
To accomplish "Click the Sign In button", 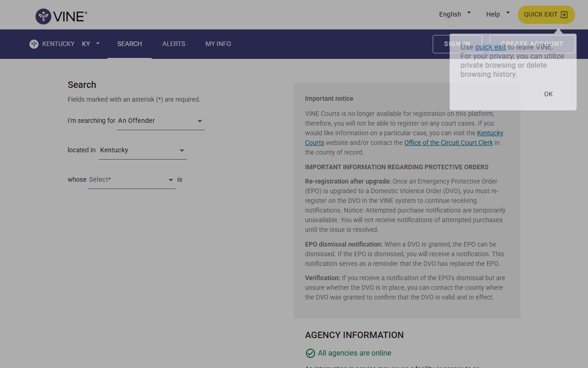I will pos(457,44).
